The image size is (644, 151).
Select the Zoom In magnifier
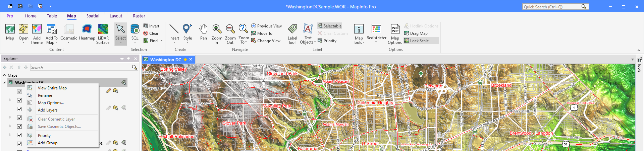(217, 33)
